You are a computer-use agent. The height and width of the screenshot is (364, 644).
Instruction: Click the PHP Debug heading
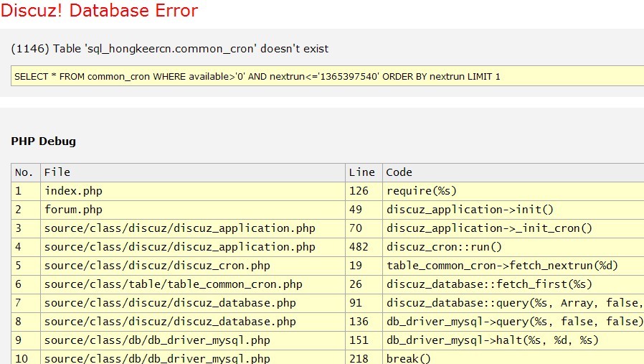click(44, 141)
